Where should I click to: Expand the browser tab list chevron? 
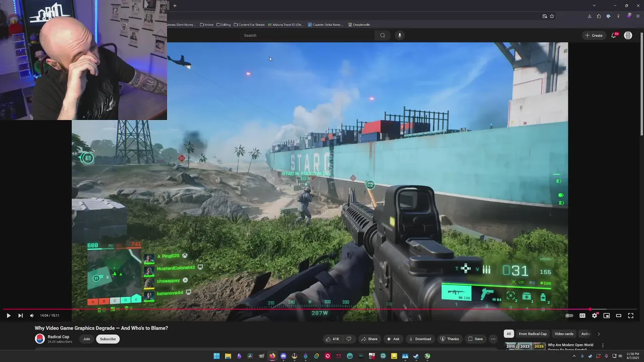594,6
